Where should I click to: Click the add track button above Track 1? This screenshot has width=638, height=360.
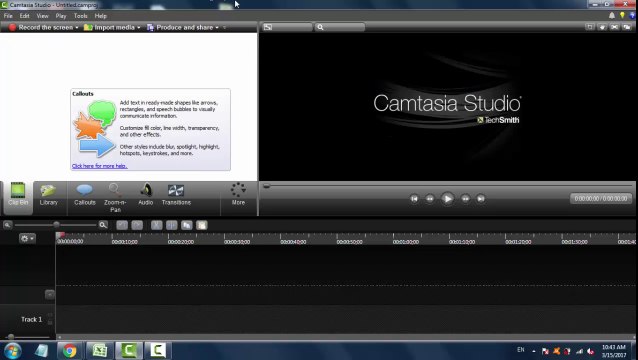coord(50,294)
